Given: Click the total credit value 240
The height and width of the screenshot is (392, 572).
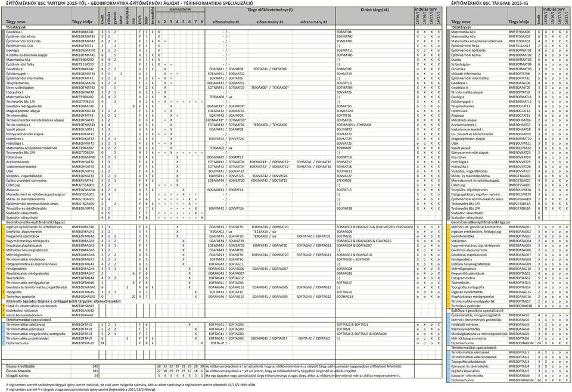Looking at the screenshot, I should [95, 366].
